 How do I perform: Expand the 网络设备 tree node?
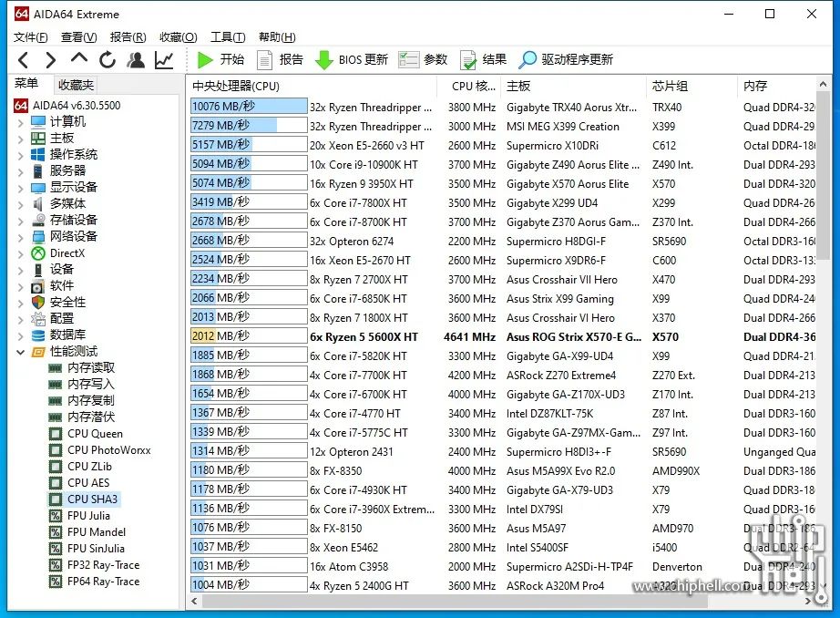20,237
